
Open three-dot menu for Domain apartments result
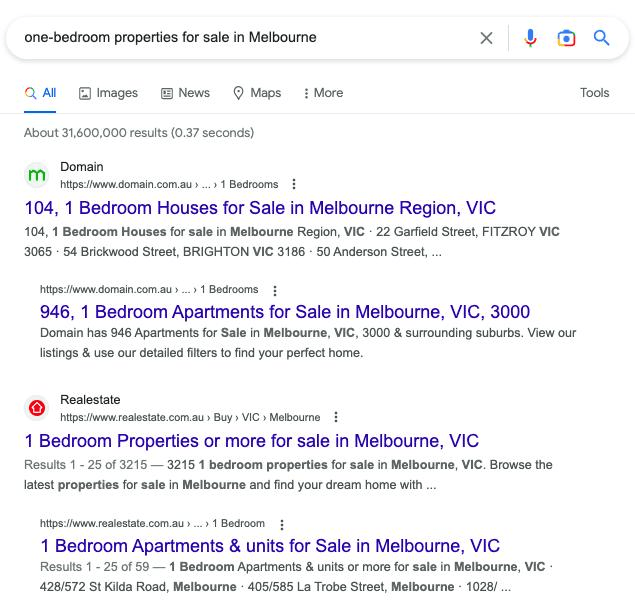tap(274, 290)
